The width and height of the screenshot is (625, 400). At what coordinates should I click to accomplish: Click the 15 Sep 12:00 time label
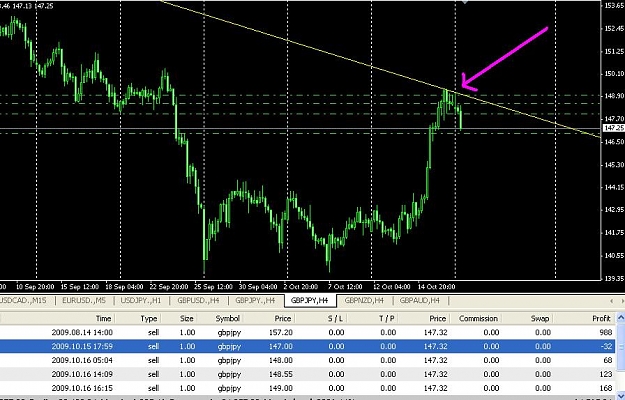pos(80,286)
